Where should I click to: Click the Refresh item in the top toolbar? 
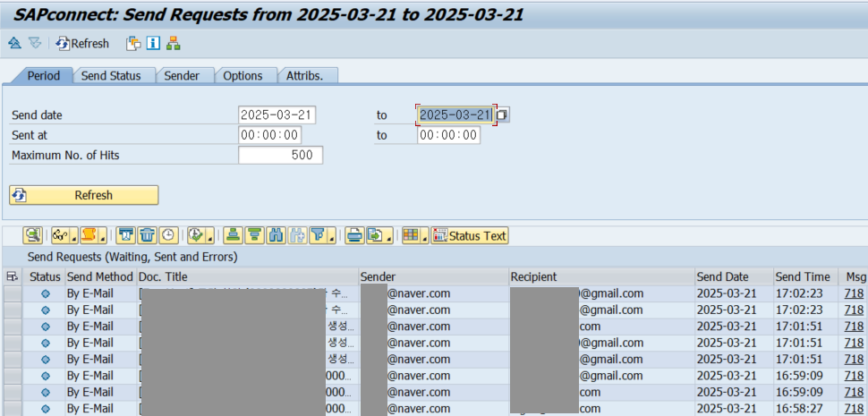coord(82,43)
